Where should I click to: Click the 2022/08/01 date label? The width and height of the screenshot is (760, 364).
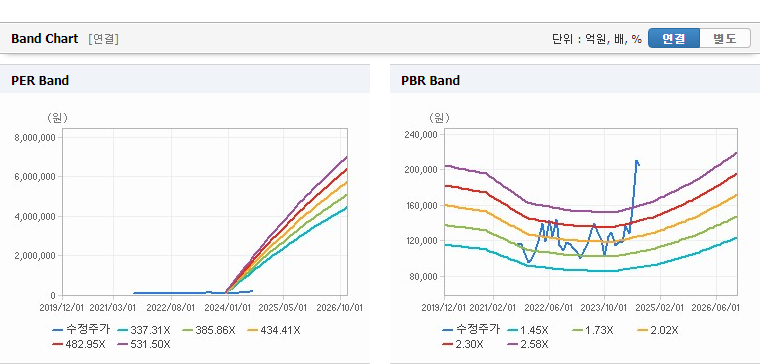click(171, 308)
